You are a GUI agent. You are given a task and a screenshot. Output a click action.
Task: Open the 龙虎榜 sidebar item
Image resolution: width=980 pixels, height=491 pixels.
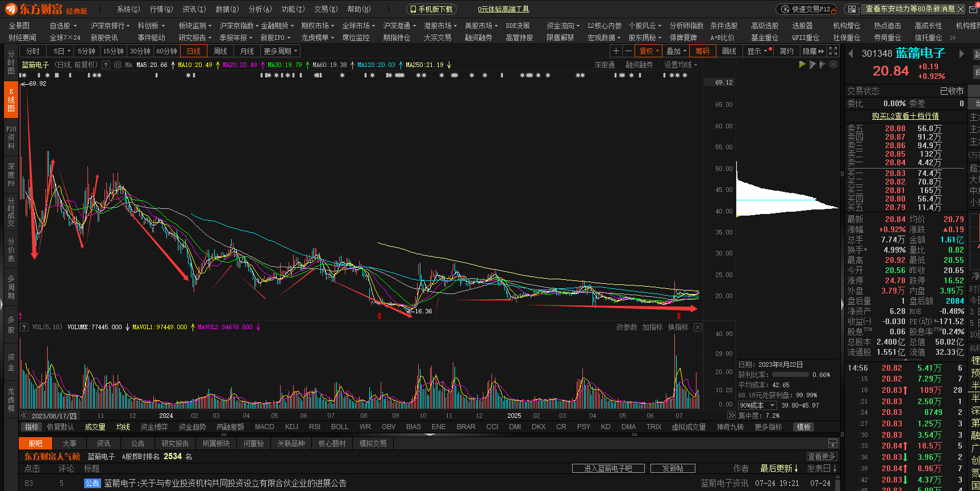(11, 399)
